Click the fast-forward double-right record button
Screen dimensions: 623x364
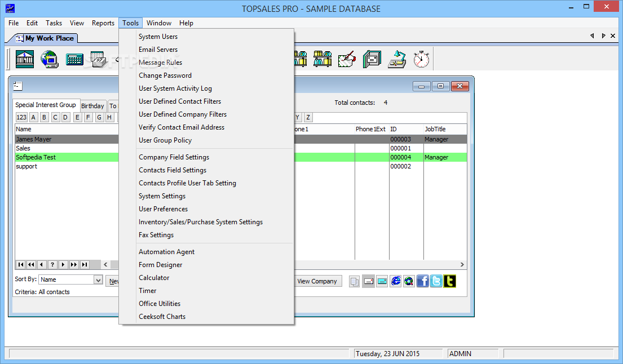74,265
